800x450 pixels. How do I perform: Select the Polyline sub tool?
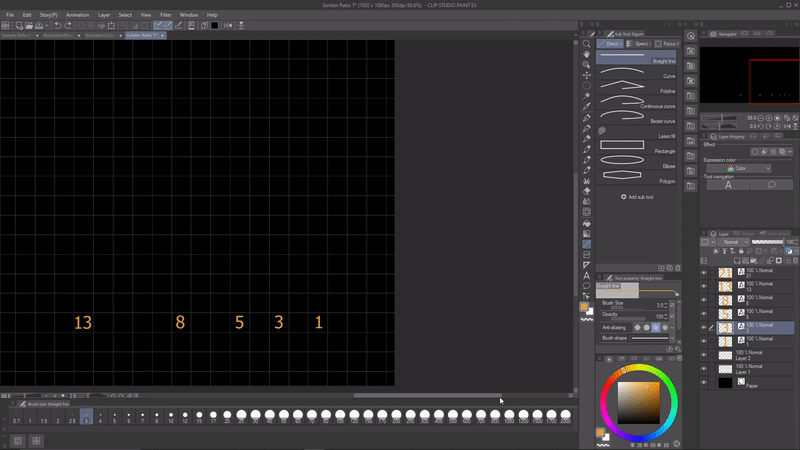(x=637, y=87)
